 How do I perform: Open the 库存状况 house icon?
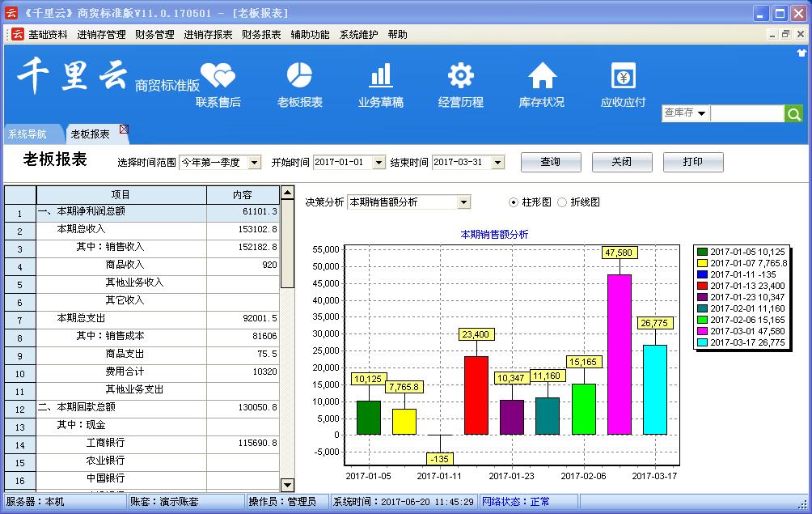click(542, 75)
